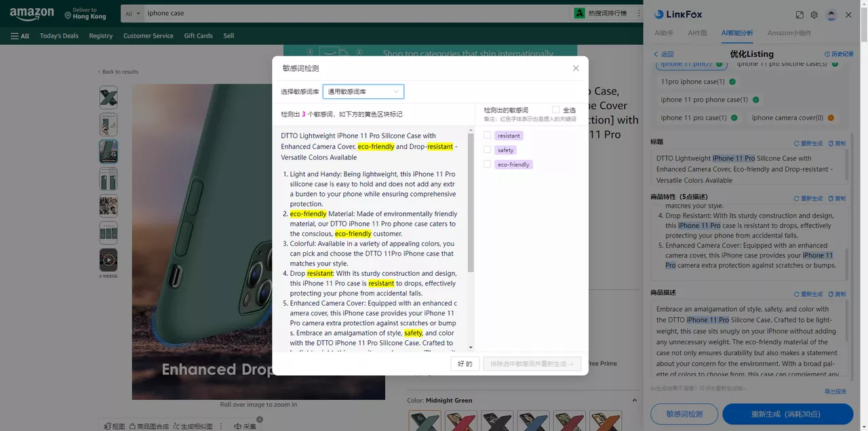Enable the select-all checkbox
868x431 pixels.
(x=556, y=110)
